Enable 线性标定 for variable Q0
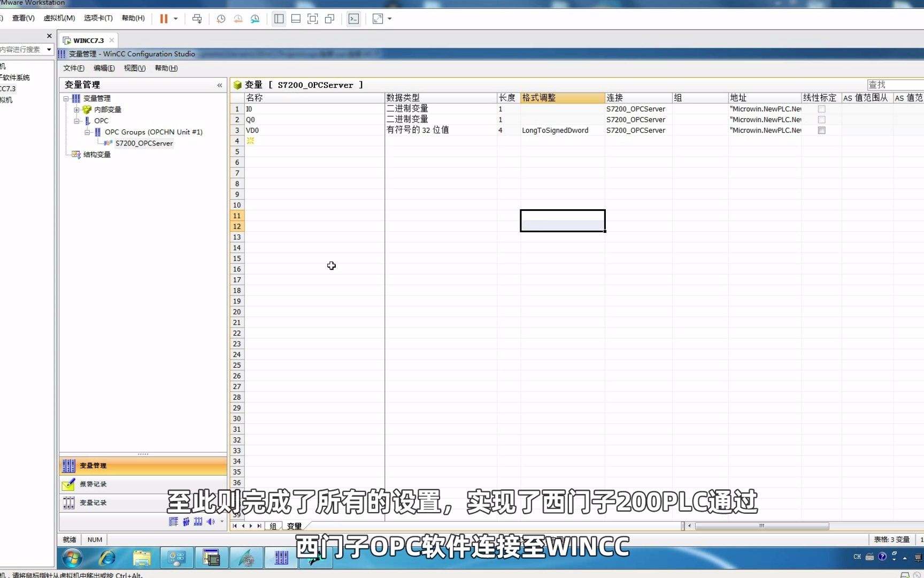The width and height of the screenshot is (924, 578). 821,119
